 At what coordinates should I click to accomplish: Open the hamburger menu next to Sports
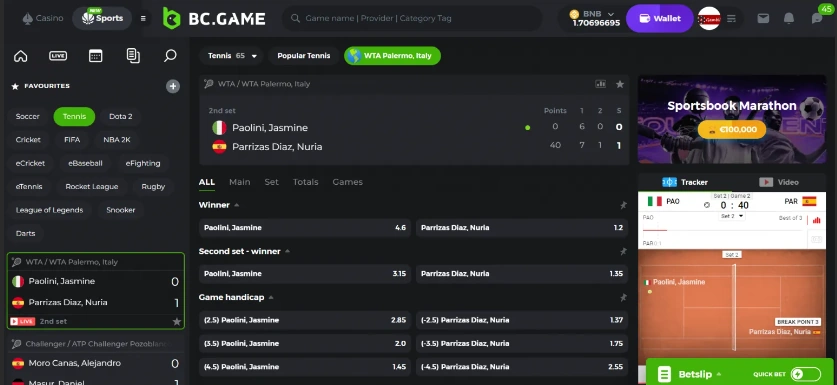coord(143,18)
